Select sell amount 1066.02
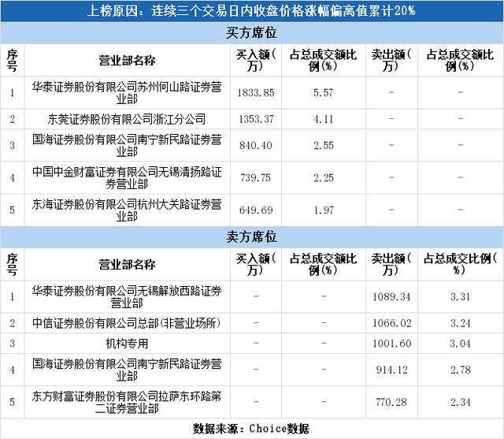504x439 pixels. click(x=391, y=323)
